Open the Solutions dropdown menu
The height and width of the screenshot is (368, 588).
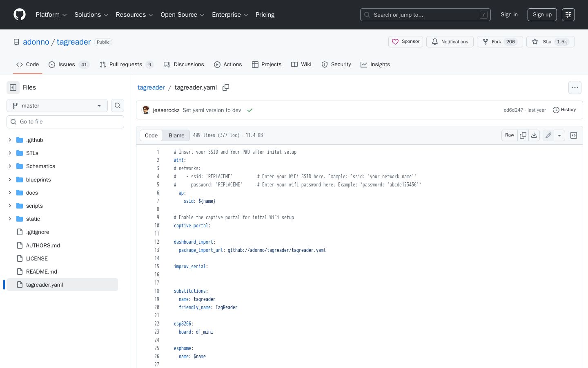(x=91, y=15)
